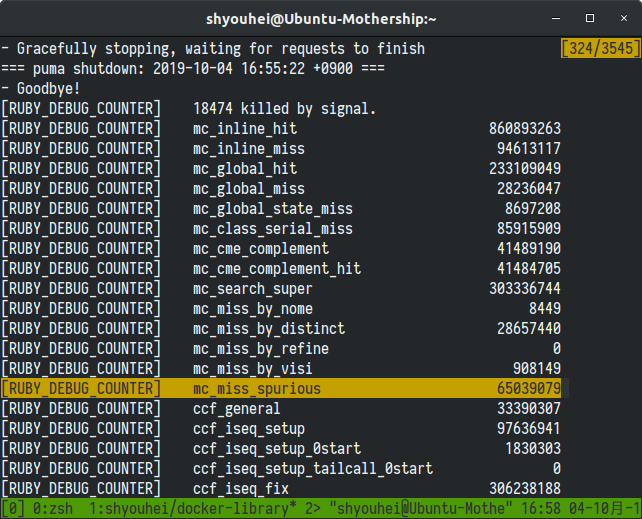Click the value 97636941
The image size is (642, 519).
529,429
